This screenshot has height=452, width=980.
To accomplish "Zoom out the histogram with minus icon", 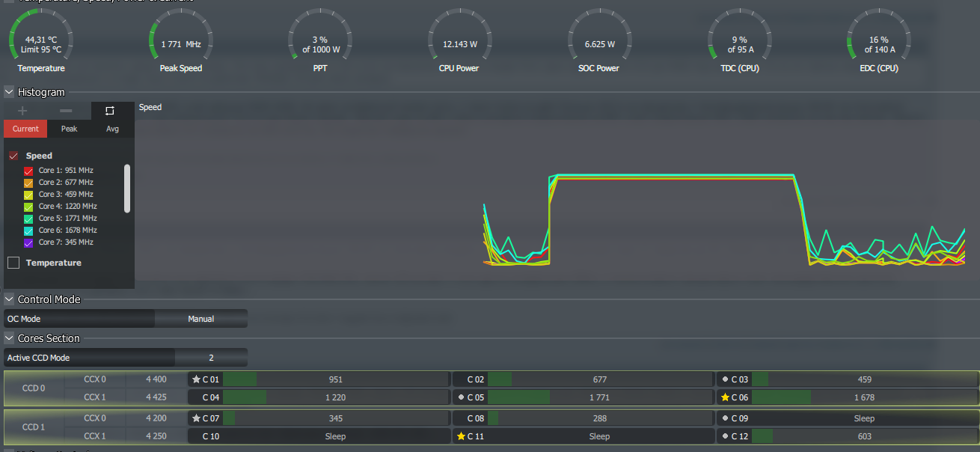I will (66, 111).
